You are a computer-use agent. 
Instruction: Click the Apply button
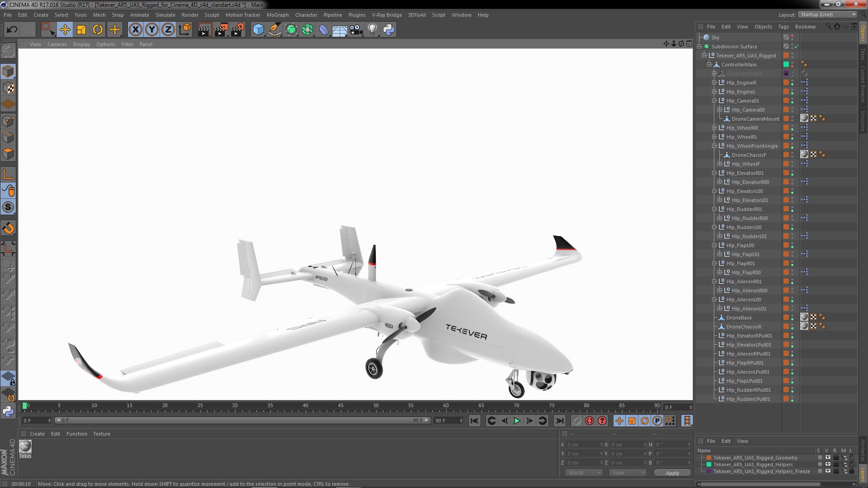[x=672, y=473]
